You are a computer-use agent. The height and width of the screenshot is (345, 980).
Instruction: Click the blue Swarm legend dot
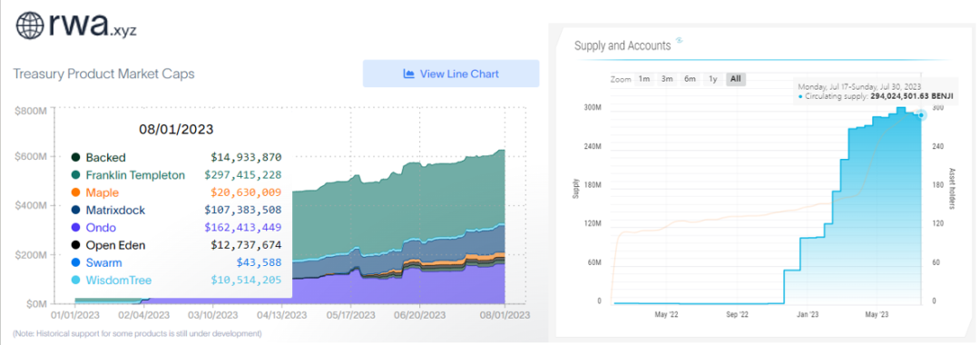click(x=75, y=262)
